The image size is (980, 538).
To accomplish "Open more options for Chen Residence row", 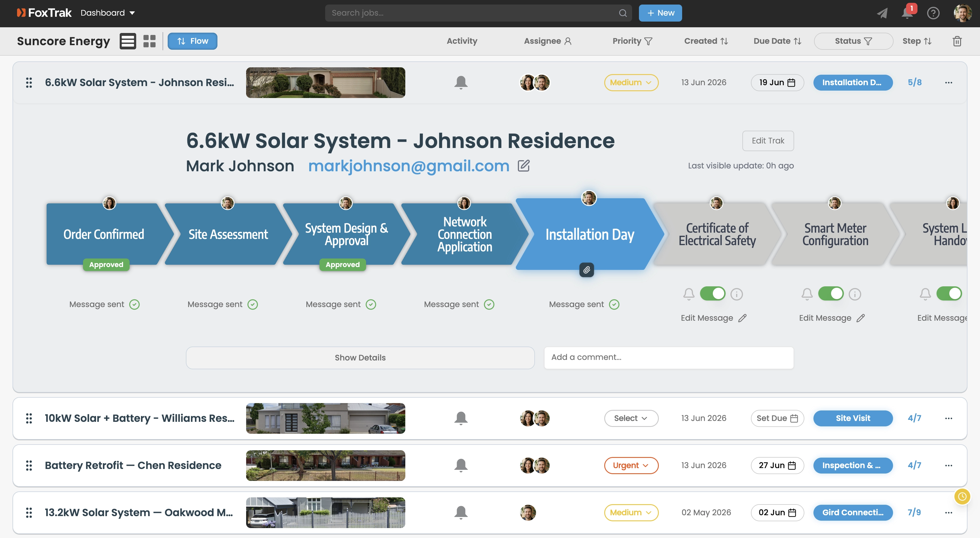I will pos(948,465).
